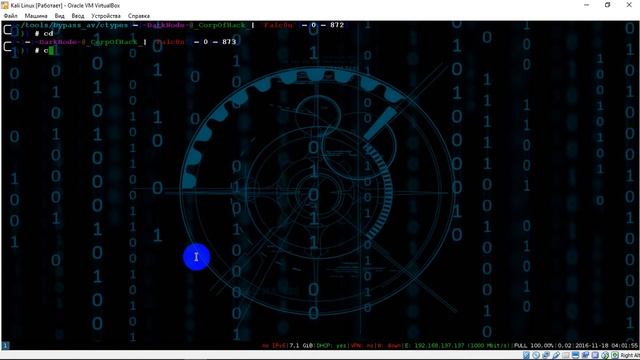
Task: Close the Kali Linux VirtualBox window
Action: click(x=629, y=5)
